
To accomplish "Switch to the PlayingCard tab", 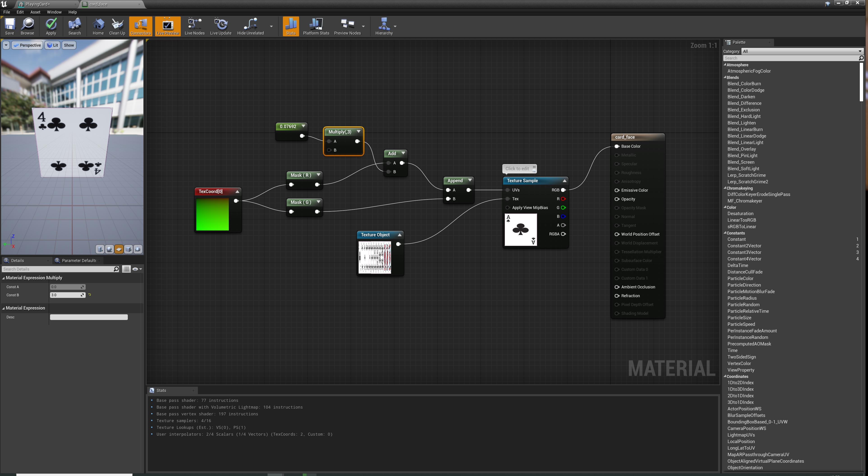I will (x=37, y=4).
